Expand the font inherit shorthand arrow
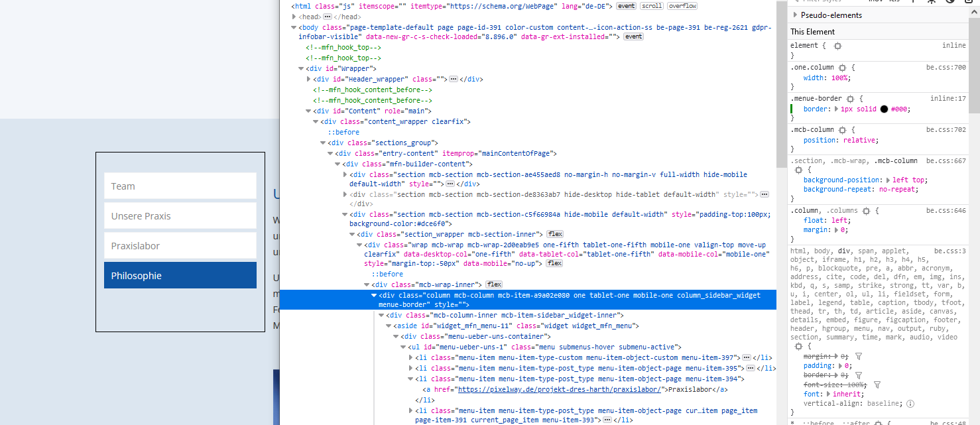The image size is (980, 425). 827,394
